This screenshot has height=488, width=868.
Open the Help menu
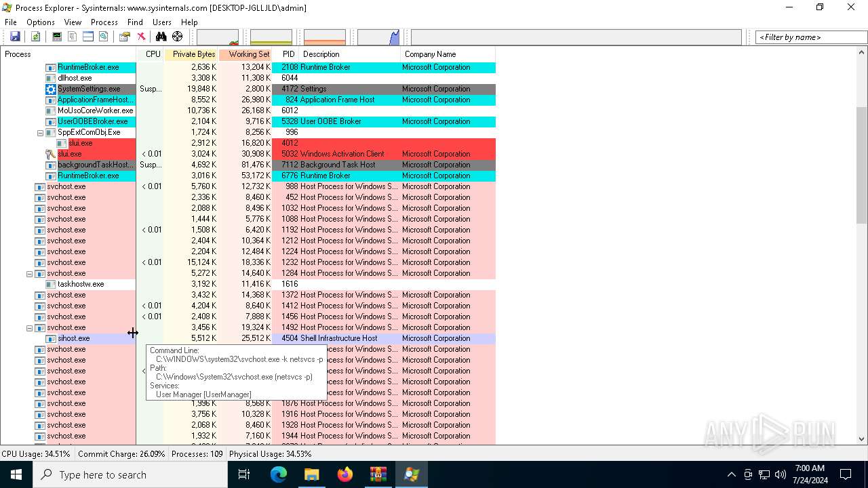click(x=189, y=22)
